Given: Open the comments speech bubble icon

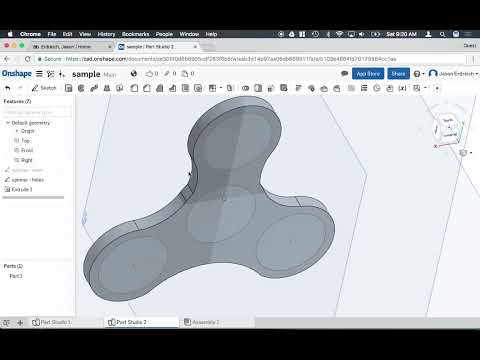Looking at the screenshot, I should coord(345,73).
